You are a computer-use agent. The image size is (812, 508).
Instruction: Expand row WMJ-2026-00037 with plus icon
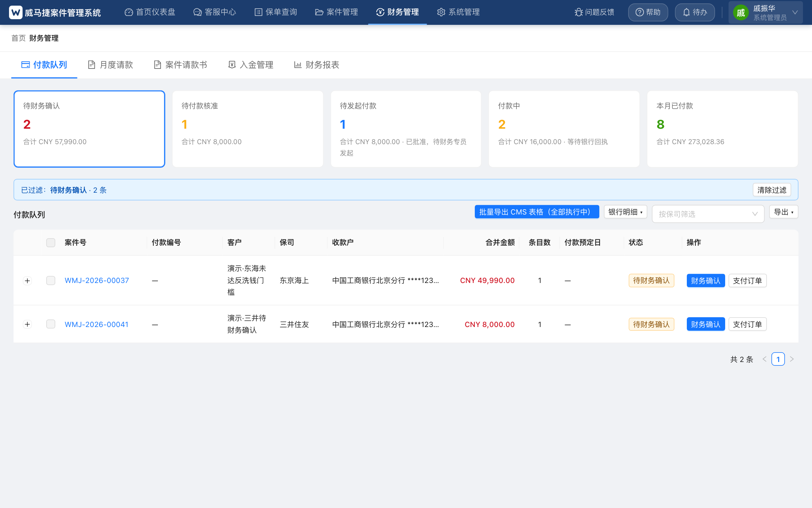point(27,281)
